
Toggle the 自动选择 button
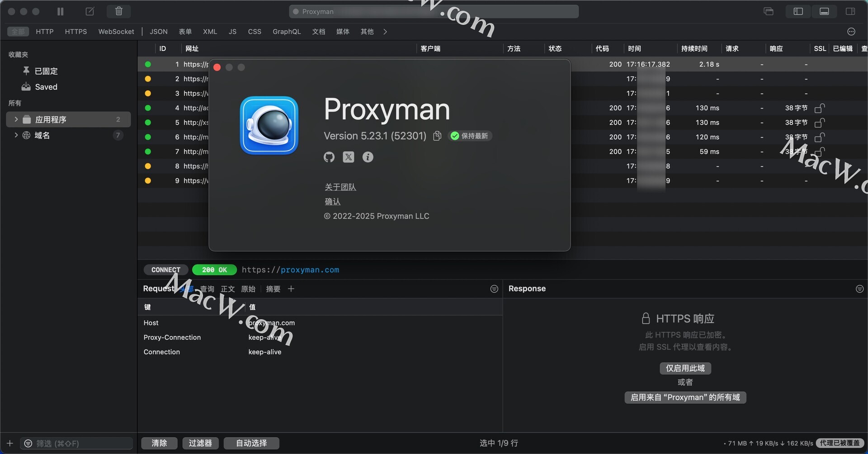coord(251,443)
